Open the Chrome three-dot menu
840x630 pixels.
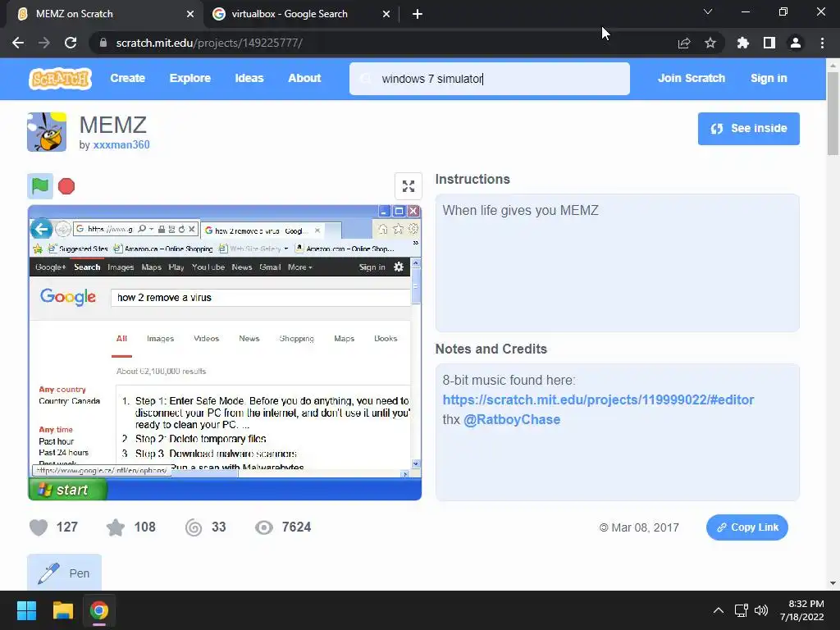(822, 43)
